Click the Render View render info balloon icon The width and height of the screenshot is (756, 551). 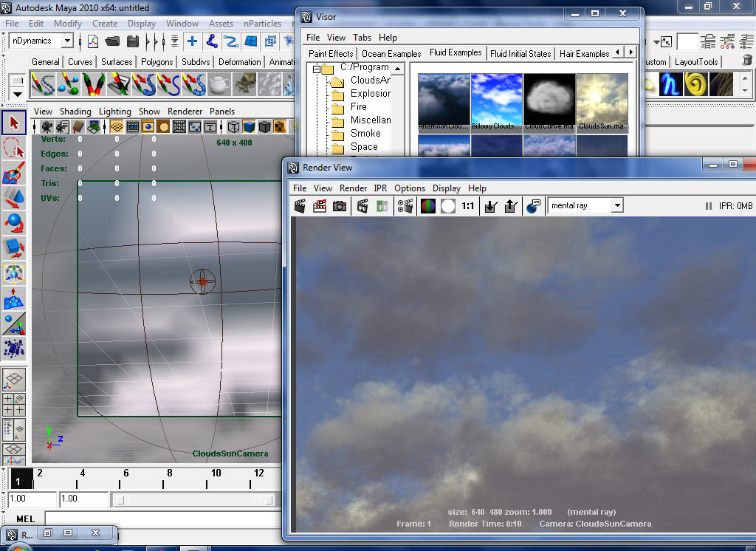click(x=533, y=207)
